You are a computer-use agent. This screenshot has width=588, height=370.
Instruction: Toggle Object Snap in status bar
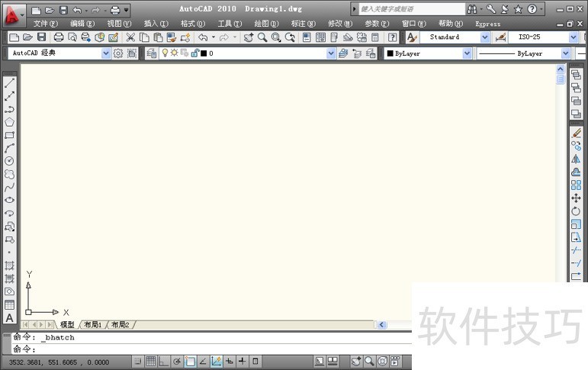coord(191,361)
